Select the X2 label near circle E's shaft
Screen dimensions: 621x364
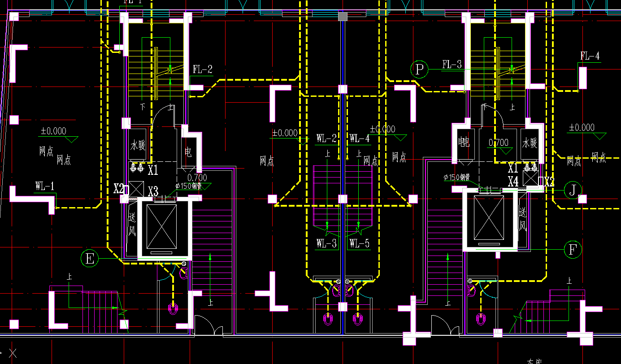click(118, 188)
